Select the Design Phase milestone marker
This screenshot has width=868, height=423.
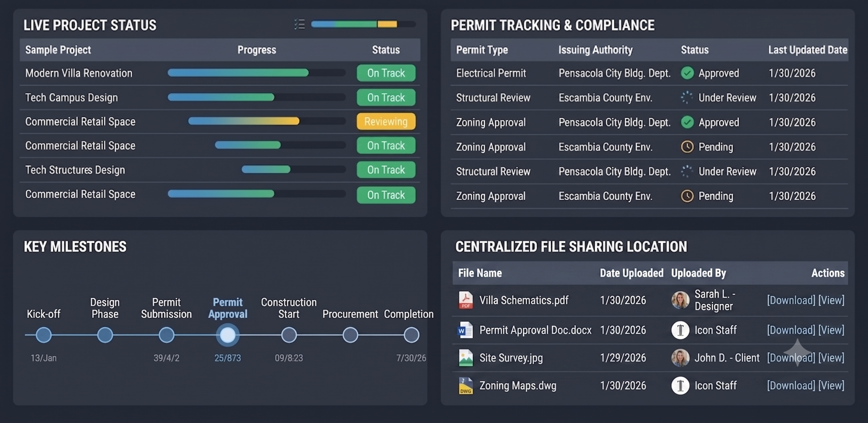[x=105, y=335]
